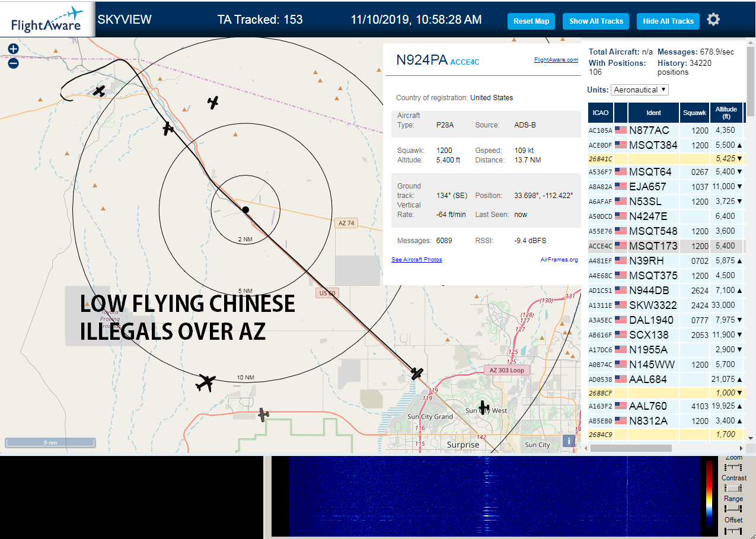The image size is (756, 539).
Task: Adjust the waterfall Contrast slider
Action: point(733,488)
